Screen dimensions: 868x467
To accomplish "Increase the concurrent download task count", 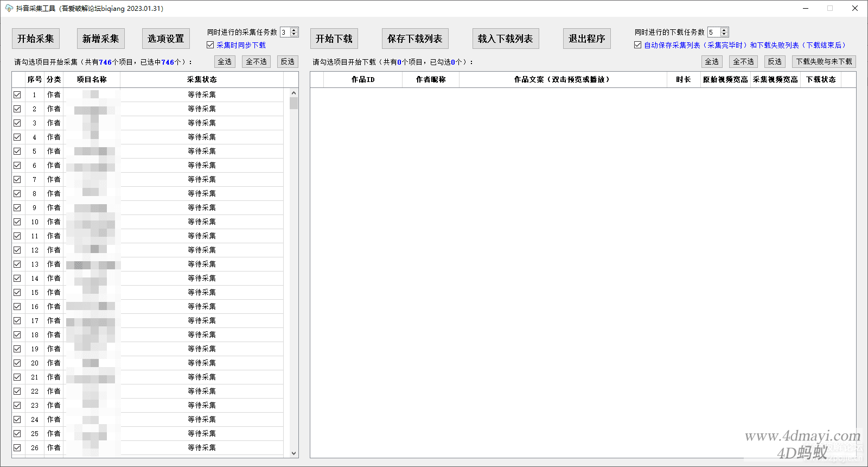I will pos(724,30).
